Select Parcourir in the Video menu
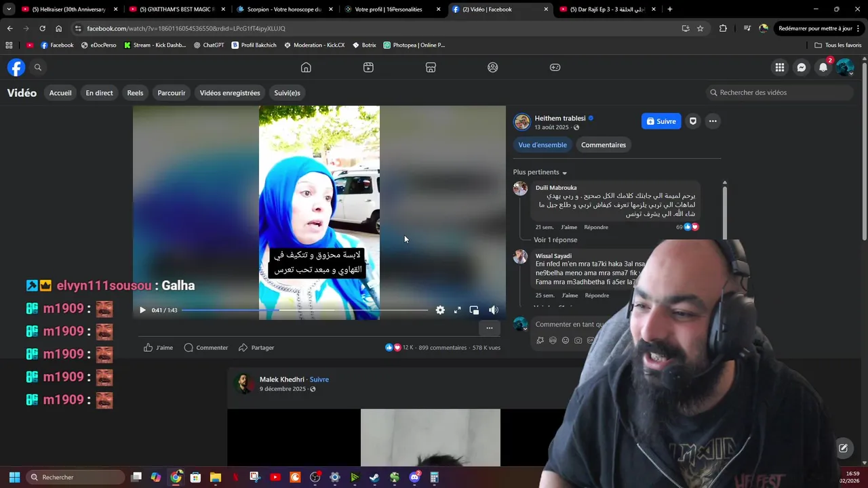868x488 pixels. coord(172,93)
